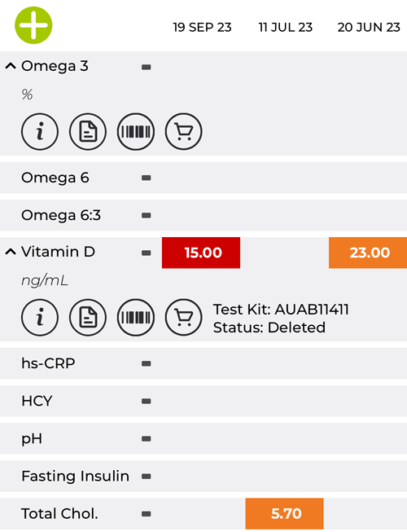Select the 20 JUN 23 date column

pos(369,27)
